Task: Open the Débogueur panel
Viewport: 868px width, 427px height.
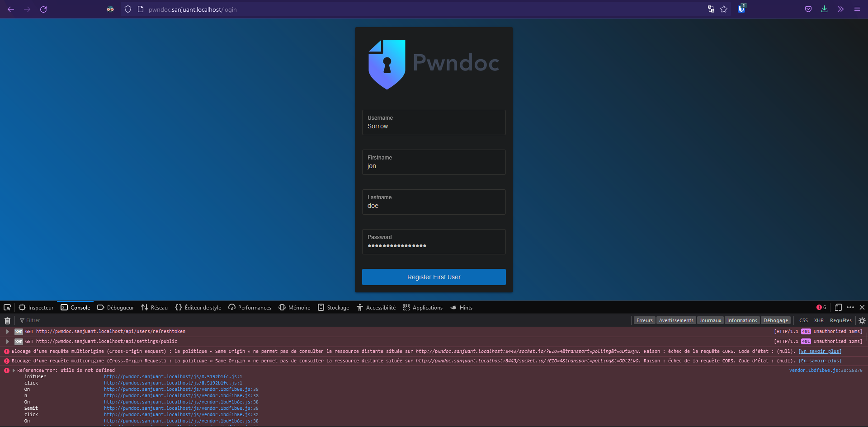Action: (x=115, y=307)
